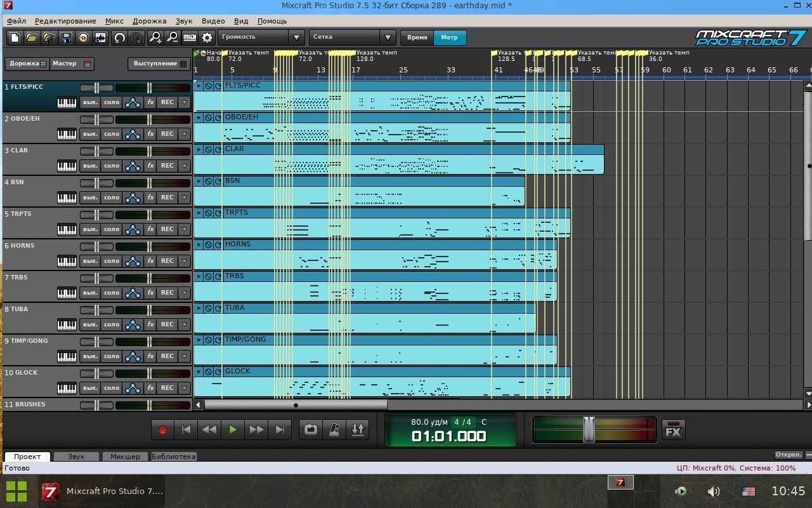
Task: Open instrument keyboard icon on 1 FLTS/PICC
Action: tap(67, 102)
